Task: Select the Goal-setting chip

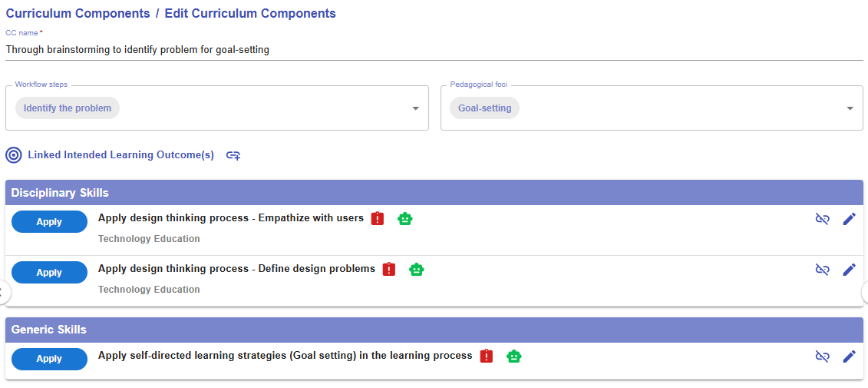Action: 484,108
